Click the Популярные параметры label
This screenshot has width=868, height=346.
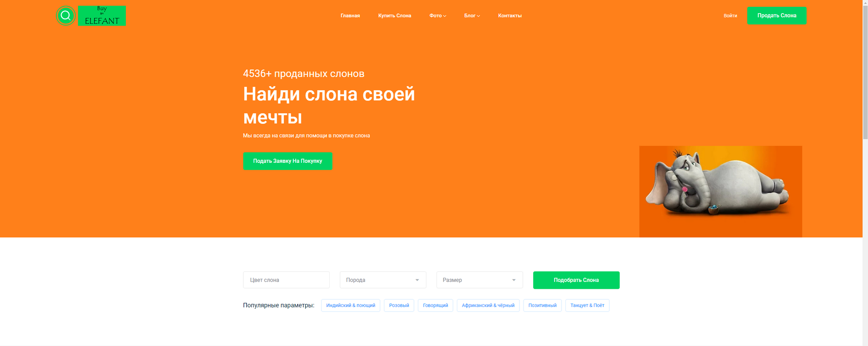click(278, 305)
